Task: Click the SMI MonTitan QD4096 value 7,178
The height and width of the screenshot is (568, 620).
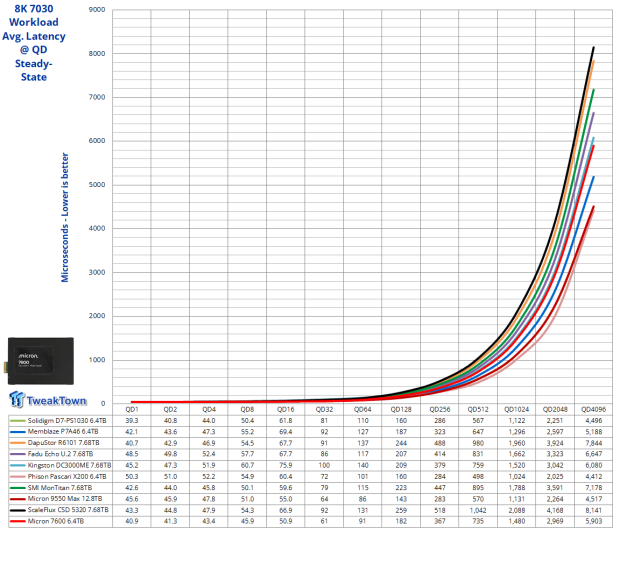Action: [594, 488]
